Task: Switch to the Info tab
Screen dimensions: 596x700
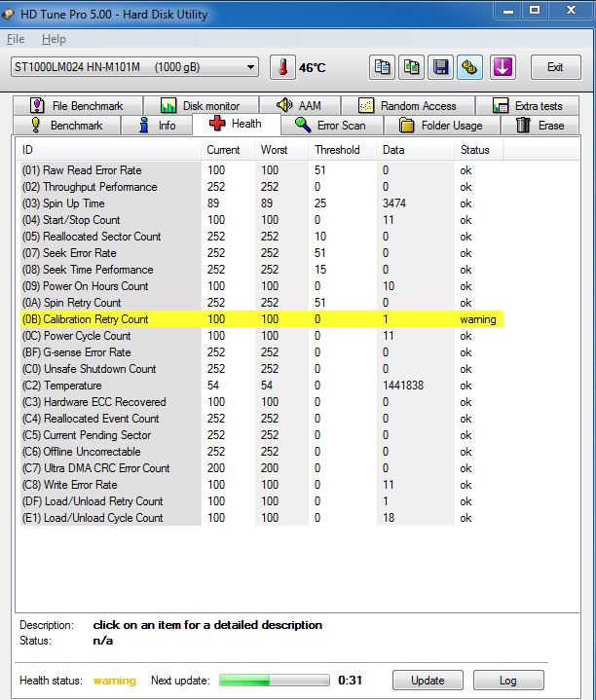Action: coord(157,126)
